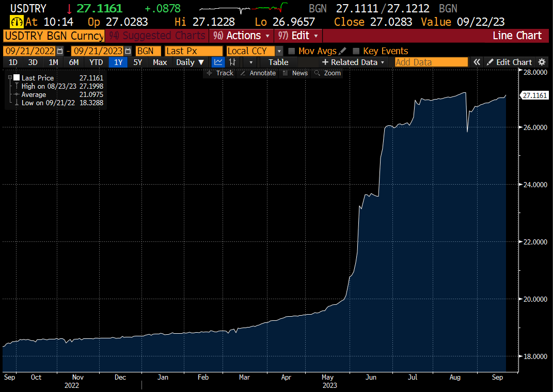Click the USDTRY ticker in header
Image resolution: width=553 pixels, height=392 pixels.
click(x=28, y=8)
